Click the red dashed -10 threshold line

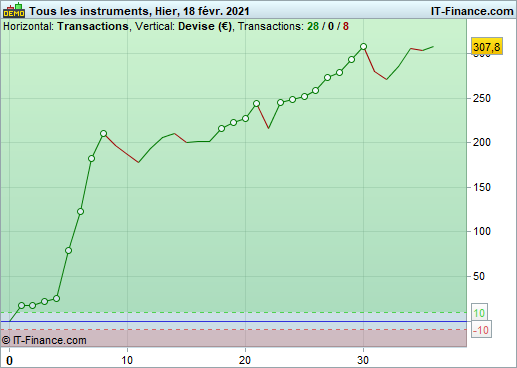[x=233, y=330]
